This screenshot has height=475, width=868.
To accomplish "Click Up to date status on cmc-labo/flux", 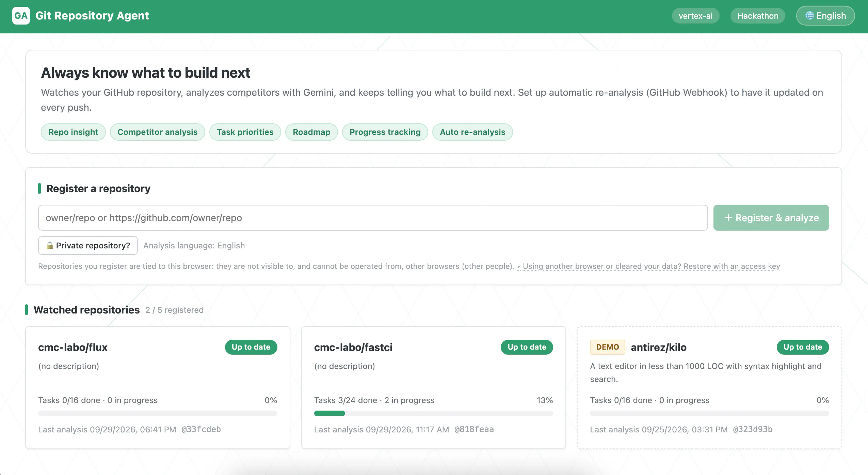I will tap(251, 347).
